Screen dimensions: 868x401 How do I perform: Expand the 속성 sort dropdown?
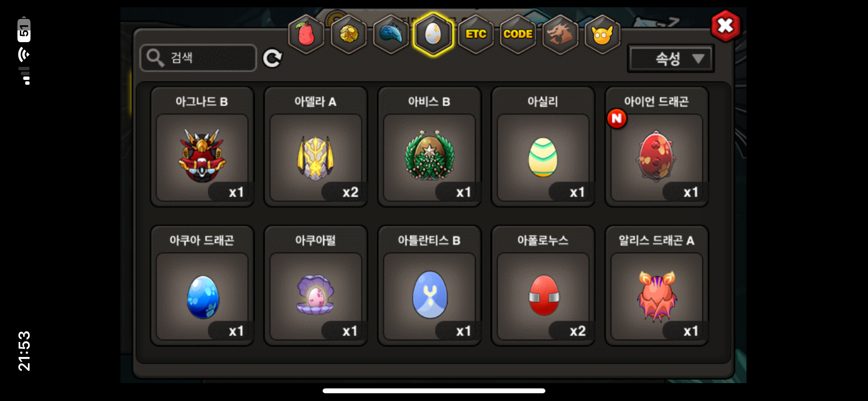(x=671, y=59)
